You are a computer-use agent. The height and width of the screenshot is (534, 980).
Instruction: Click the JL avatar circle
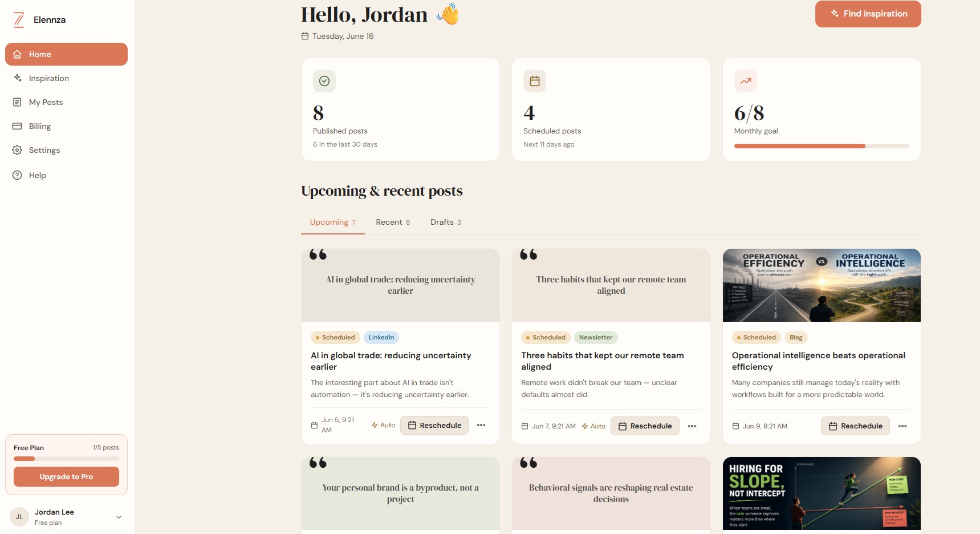click(19, 517)
